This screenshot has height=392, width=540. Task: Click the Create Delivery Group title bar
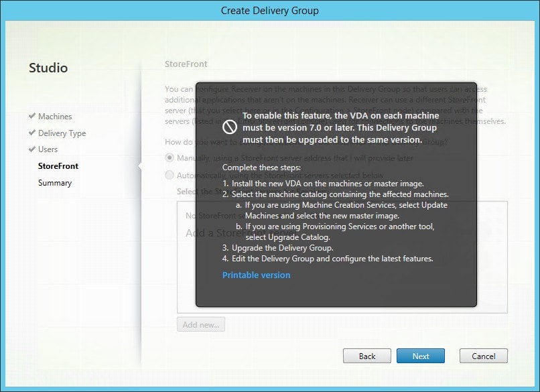tap(270, 10)
